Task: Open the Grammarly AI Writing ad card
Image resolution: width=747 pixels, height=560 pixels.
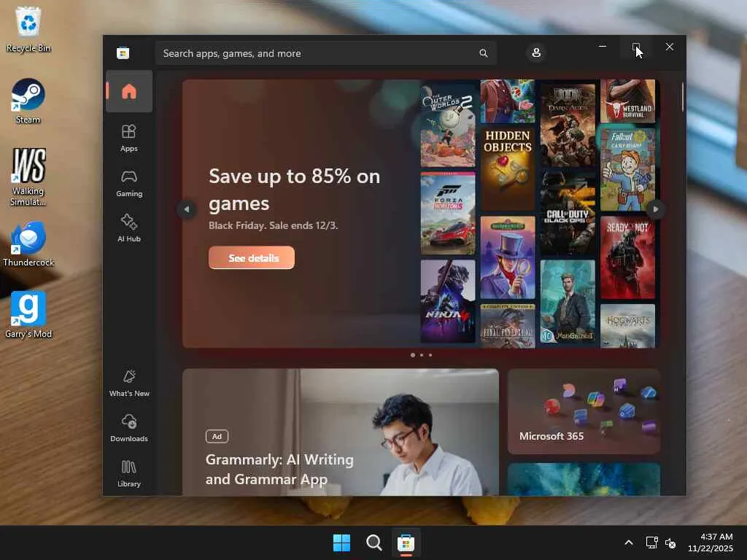Action: (341, 432)
